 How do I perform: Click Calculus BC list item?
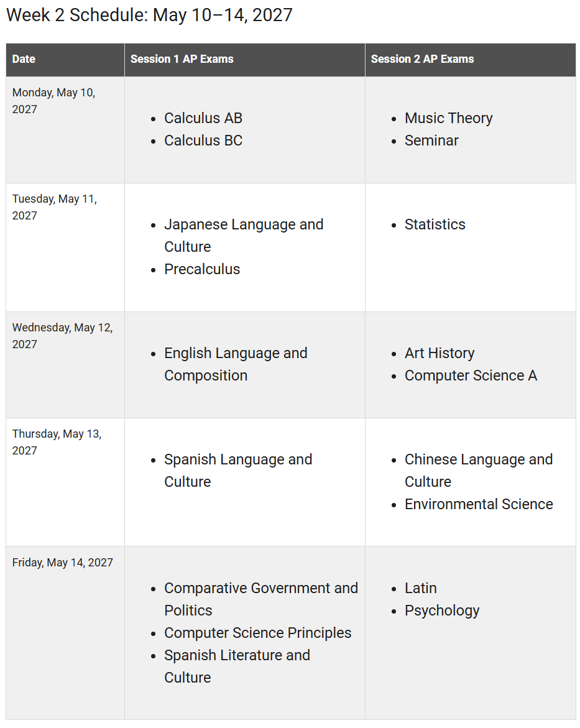(203, 141)
